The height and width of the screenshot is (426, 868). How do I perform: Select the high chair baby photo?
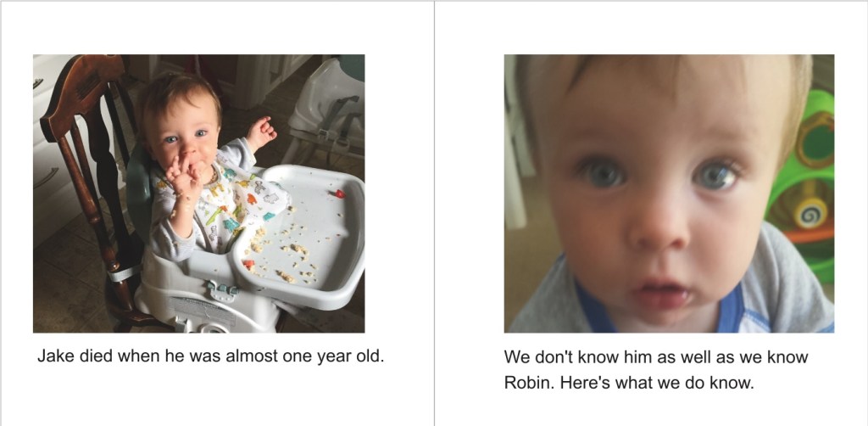point(198,193)
